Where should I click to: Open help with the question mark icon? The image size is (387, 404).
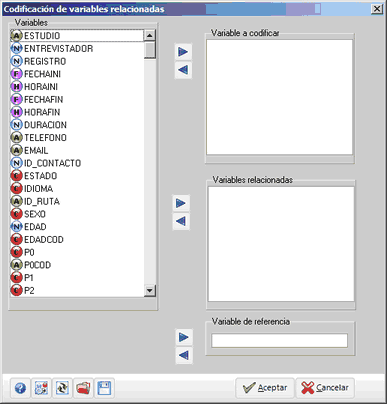click(21, 388)
